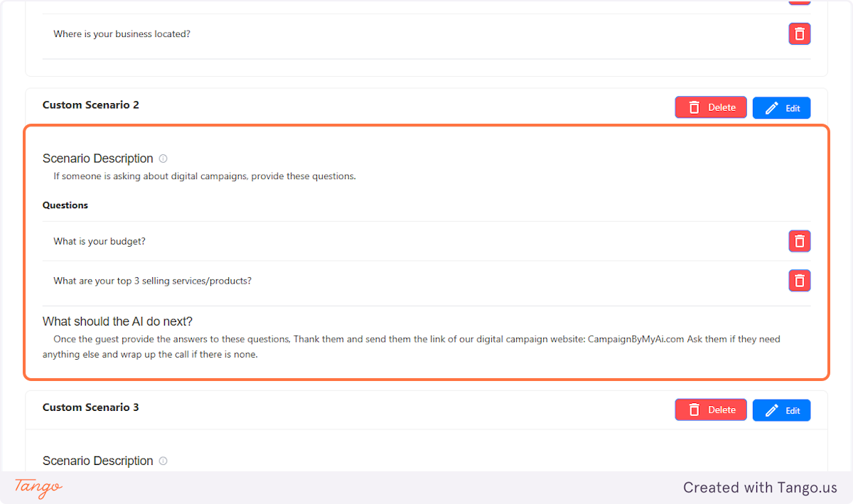853x504 pixels.
Task: Delete Custom Scenario 2
Action: click(711, 107)
